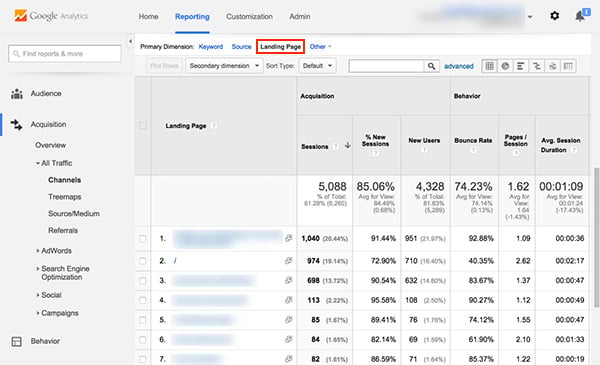Open the notifications bell icon

pos(580,16)
